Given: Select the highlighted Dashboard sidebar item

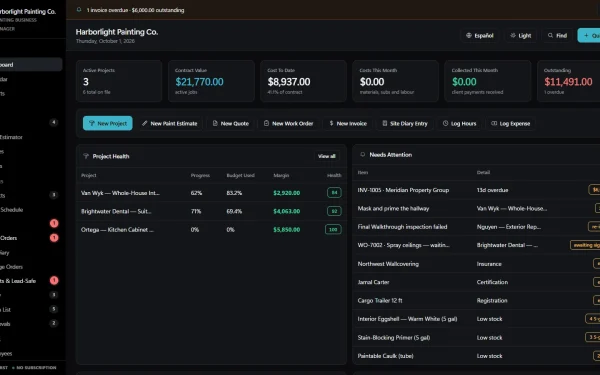Looking at the screenshot, I should click(x=31, y=65).
